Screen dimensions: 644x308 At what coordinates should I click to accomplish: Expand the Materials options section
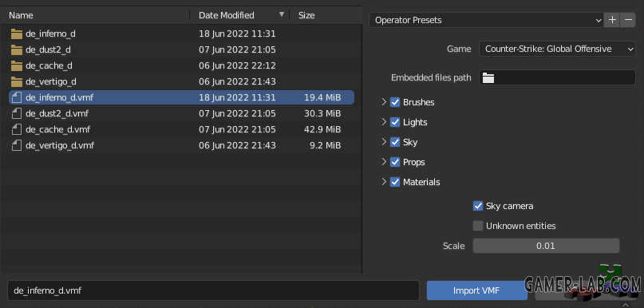pyautogui.click(x=384, y=182)
